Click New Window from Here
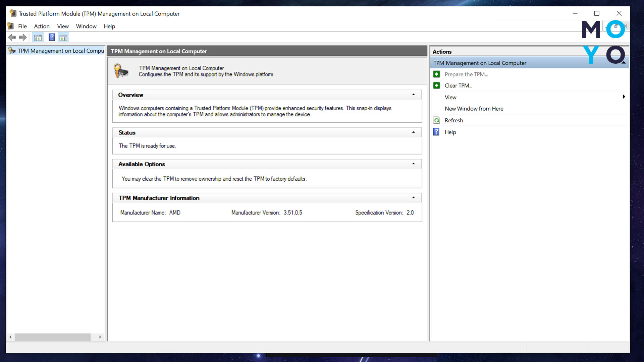The image size is (644, 362). 474,109
